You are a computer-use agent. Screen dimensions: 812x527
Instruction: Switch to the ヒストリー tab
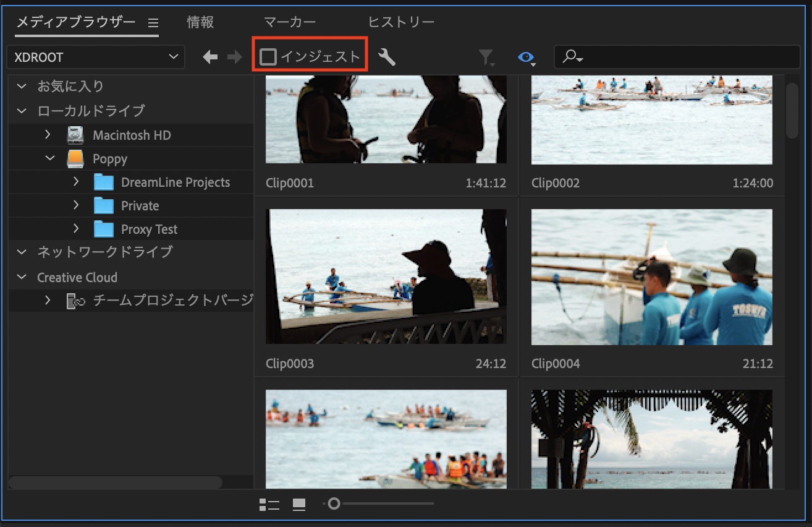[x=401, y=22]
